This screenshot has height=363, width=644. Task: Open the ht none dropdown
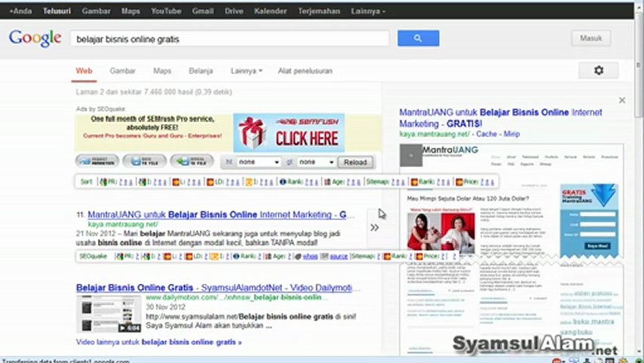(x=258, y=162)
